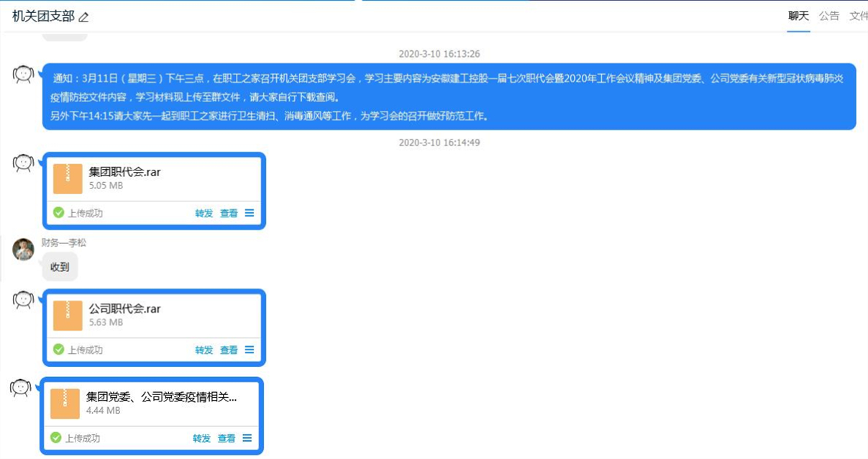Switch to the 聊天 tab
Viewport: 868px width, 459px height.
(x=798, y=16)
